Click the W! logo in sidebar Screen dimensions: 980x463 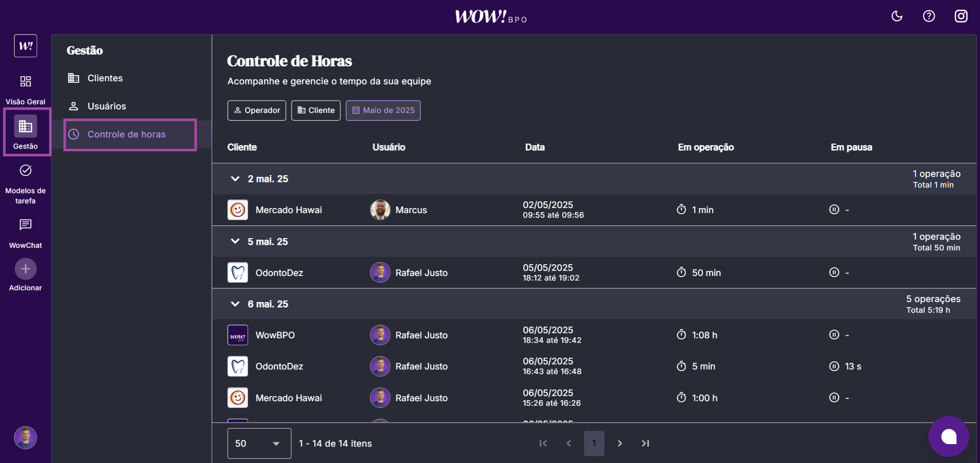[x=26, y=46]
